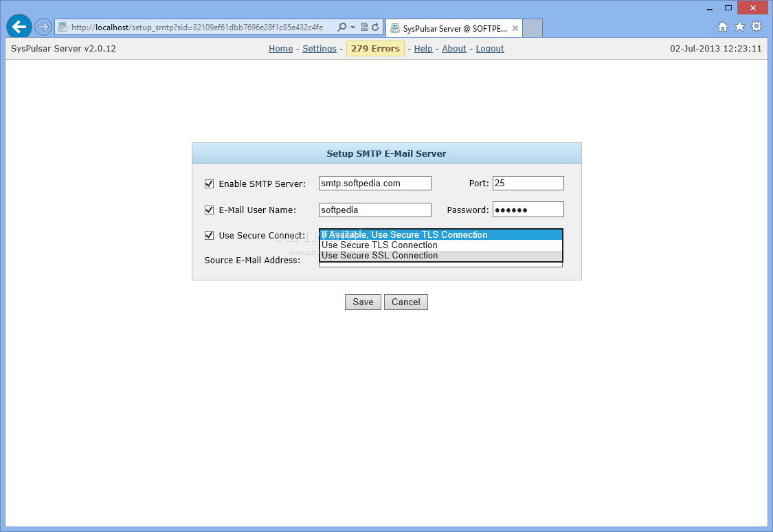The image size is (773, 532).
Task: Close the SysPulsar Server tab
Action: (x=515, y=28)
